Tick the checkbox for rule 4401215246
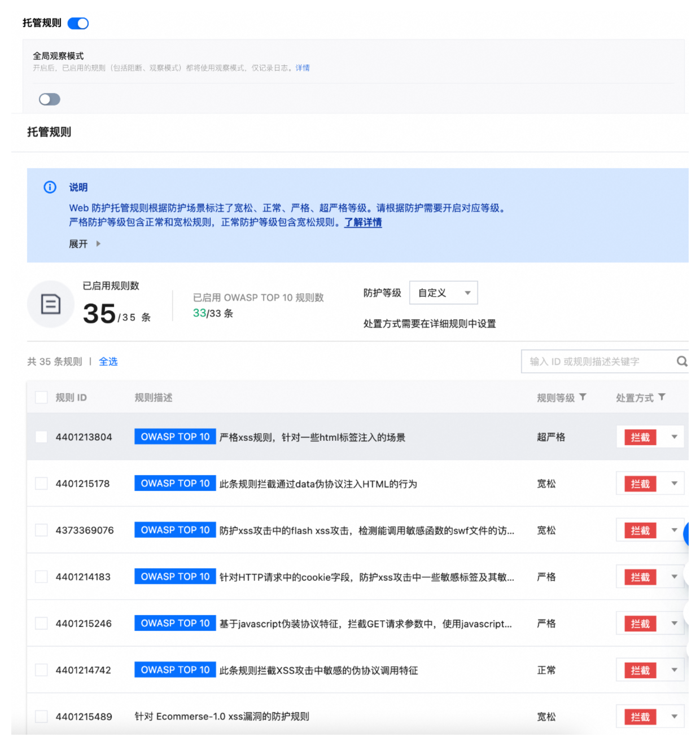The image size is (700, 746). pyautogui.click(x=41, y=623)
